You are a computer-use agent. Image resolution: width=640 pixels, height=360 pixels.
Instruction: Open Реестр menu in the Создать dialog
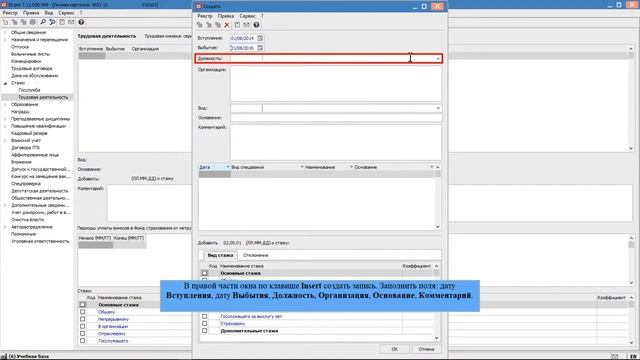click(205, 16)
